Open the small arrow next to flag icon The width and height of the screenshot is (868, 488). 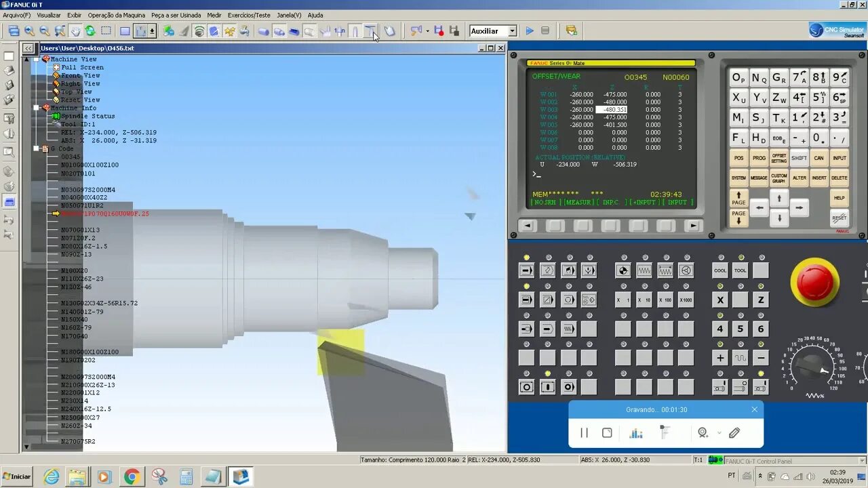point(427,31)
